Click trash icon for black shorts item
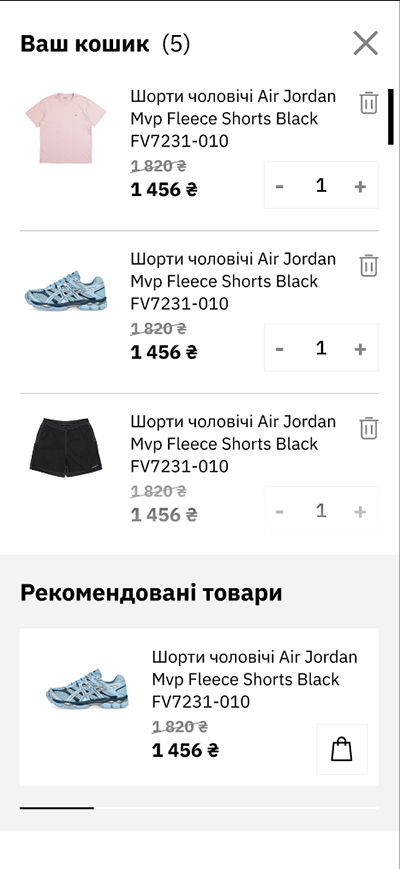Screen dimensions: 400x869 [368, 428]
